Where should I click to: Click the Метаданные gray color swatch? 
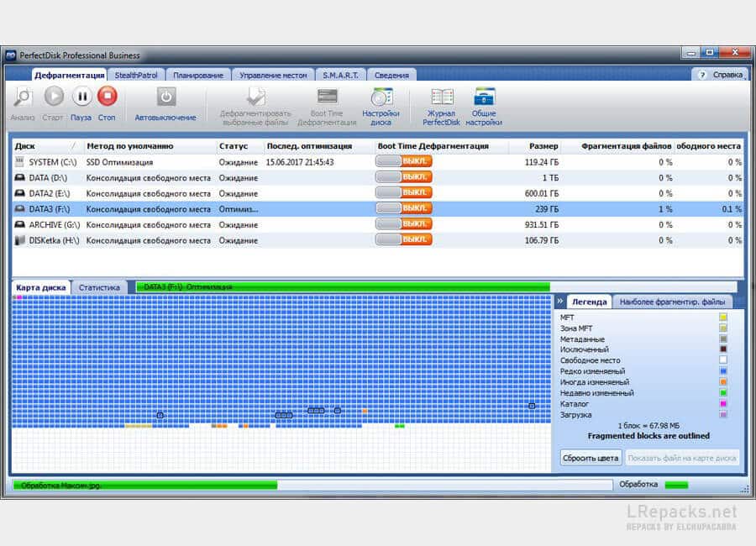[722, 339]
